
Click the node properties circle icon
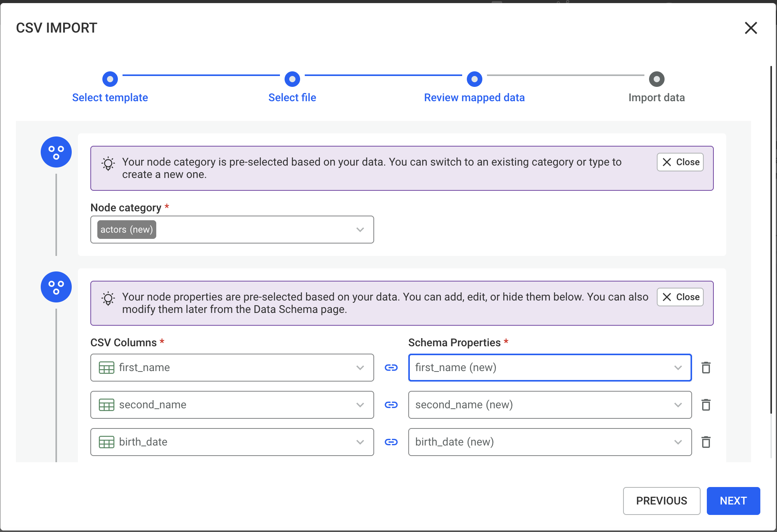56,287
